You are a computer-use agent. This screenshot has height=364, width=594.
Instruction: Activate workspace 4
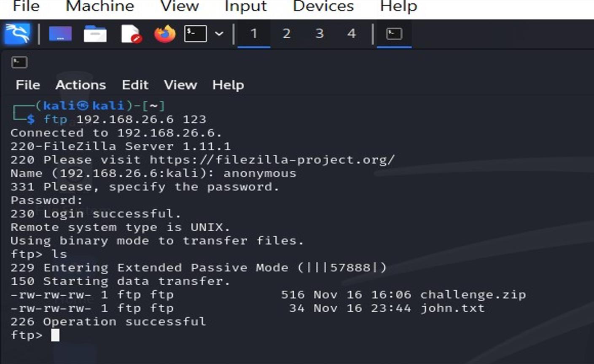click(351, 34)
